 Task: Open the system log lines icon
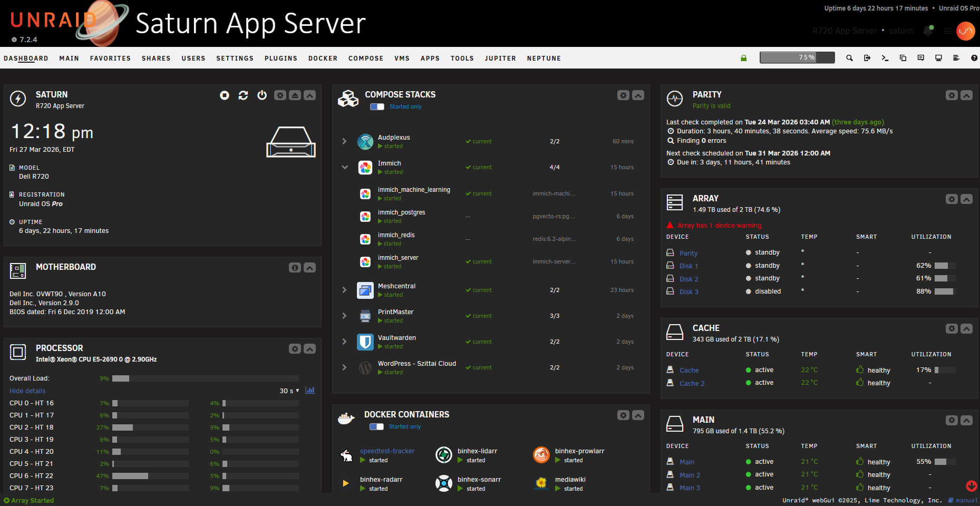(956, 58)
